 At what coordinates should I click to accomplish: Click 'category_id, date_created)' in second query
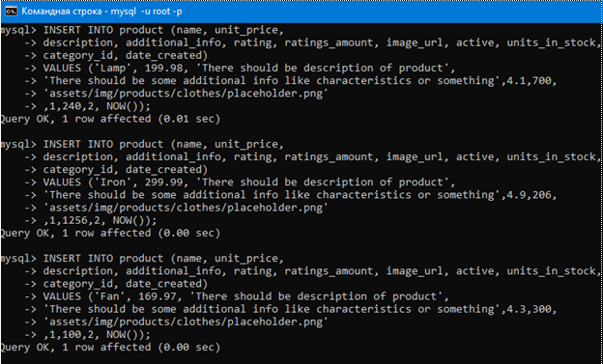tap(126, 170)
